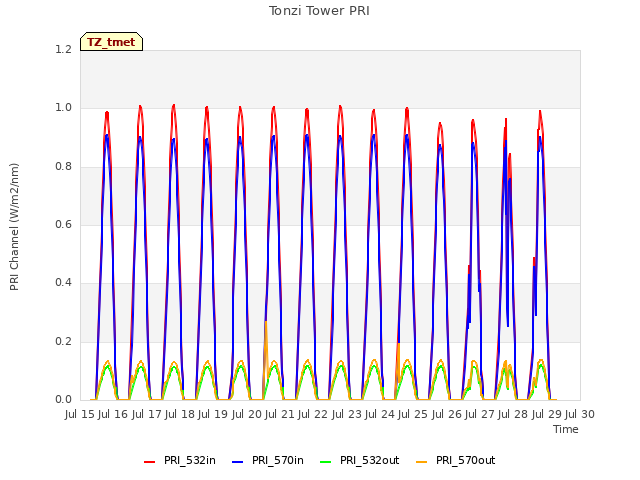Click the PRI_570out legend label
640x480 pixels.
(x=465, y=460)
